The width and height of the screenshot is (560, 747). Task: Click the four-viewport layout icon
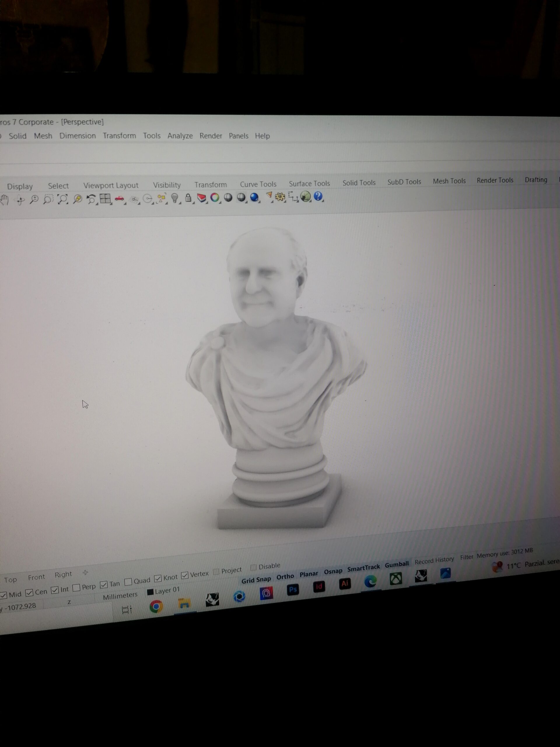coord(105,199)
